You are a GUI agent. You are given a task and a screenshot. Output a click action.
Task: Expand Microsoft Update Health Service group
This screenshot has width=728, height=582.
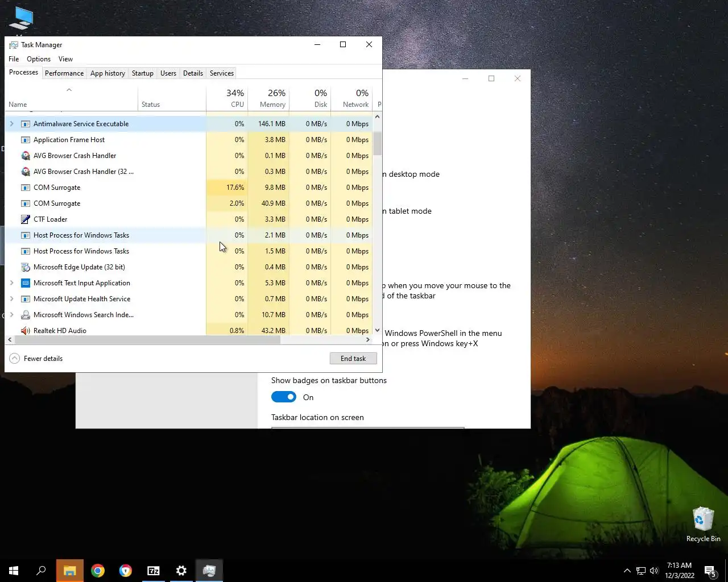pyautogui.click(x=11, y=299)
